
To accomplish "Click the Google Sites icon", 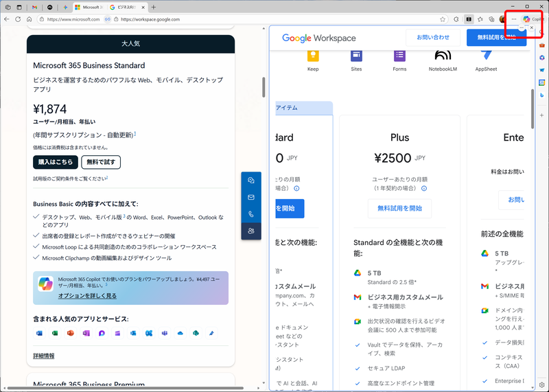I will (356, 56).
